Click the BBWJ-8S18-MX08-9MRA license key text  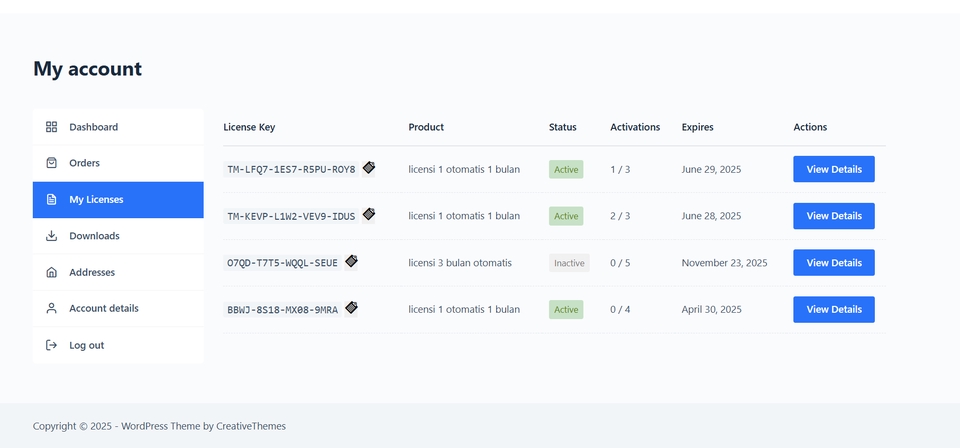pos(282,310)
